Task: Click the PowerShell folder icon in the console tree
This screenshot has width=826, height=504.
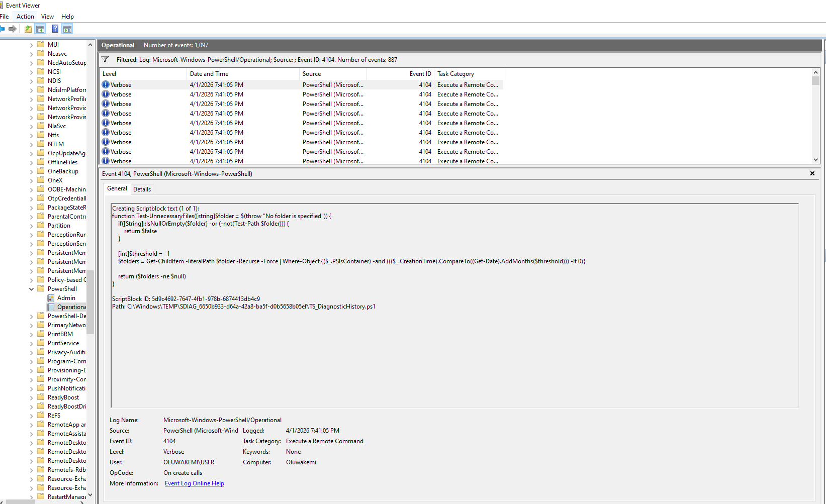Action: 40,288
